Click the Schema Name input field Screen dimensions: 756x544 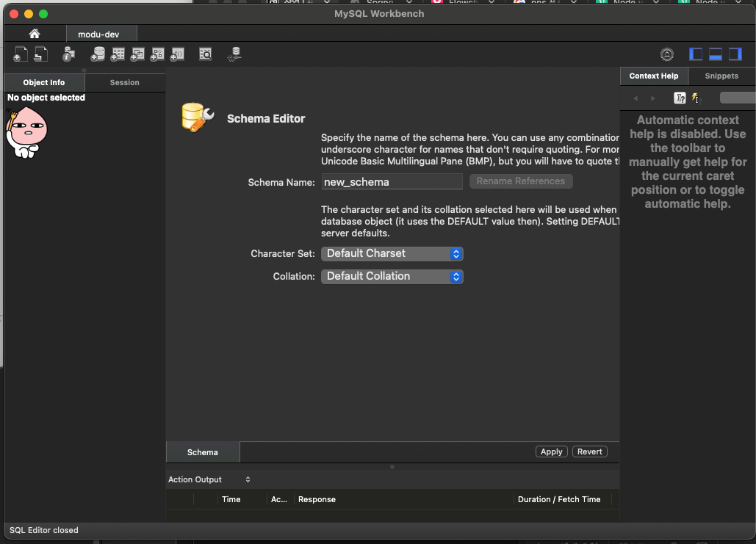coord(392,181)
